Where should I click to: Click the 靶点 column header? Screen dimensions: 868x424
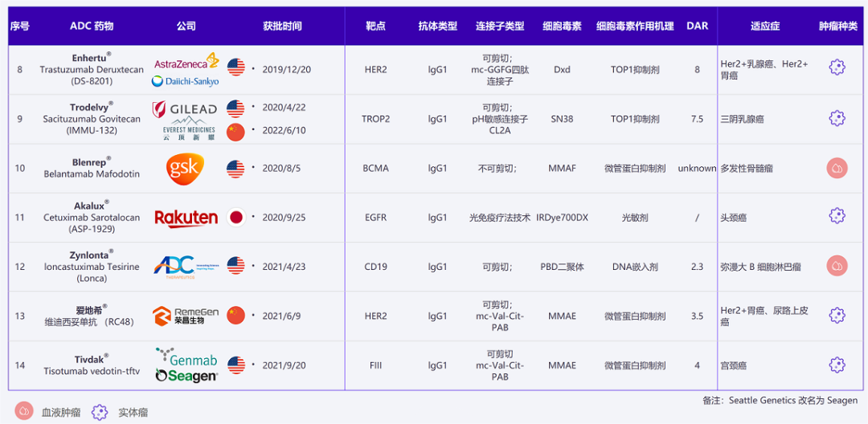point(376,26)
